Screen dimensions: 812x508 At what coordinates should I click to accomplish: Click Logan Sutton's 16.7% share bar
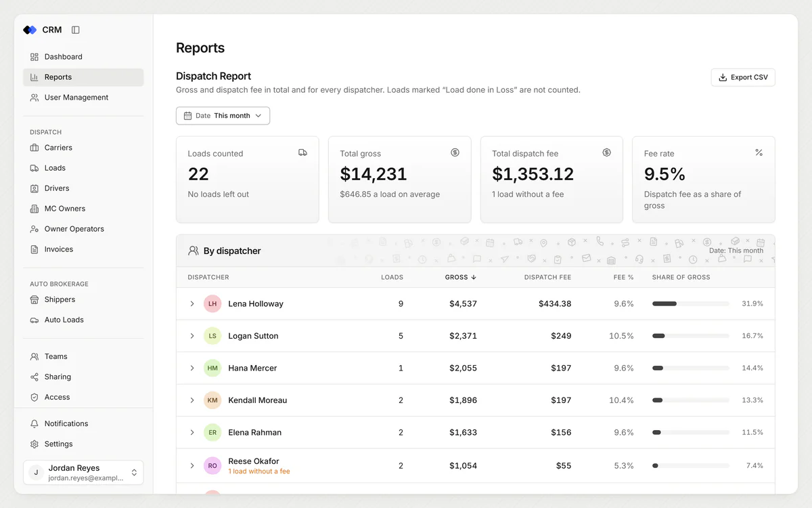pyautogui.click(x=691, y=336)
